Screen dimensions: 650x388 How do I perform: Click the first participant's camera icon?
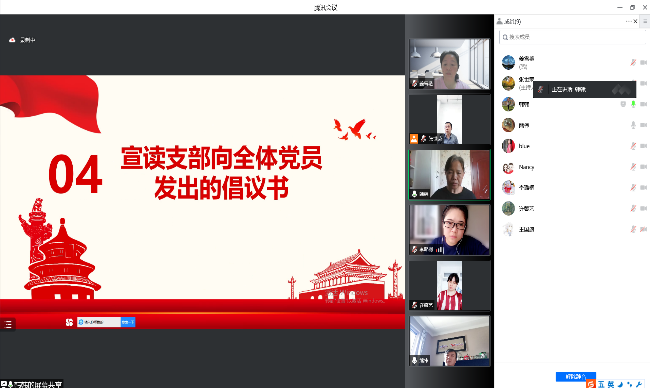pyautogui.click(x=643, y=62)
